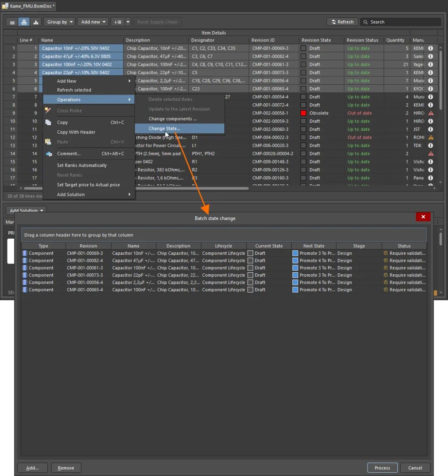Click info icon for CMP-001-00069-3 row
The height and width of the screenshot is (476, 448).
click(431, 48)
